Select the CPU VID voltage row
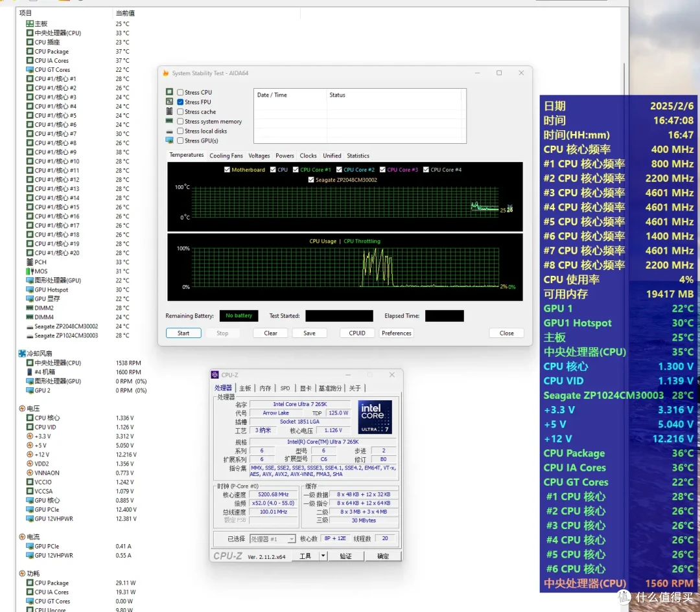 (x=85, y=427)
